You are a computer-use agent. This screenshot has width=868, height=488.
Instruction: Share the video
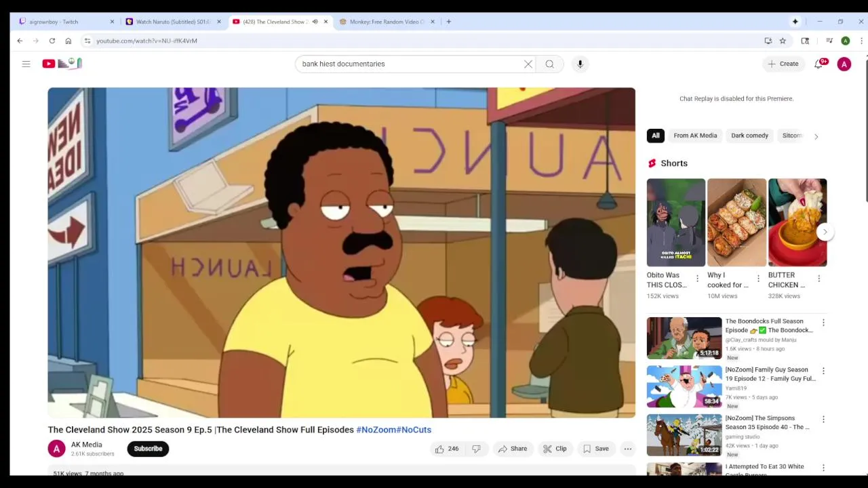pyautogui.click(x=513, y=449)
